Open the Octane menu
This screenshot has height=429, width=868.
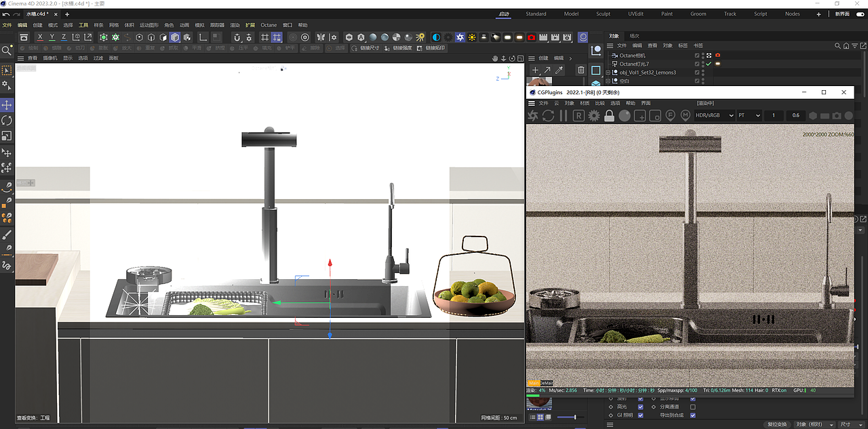click(269, 25)
